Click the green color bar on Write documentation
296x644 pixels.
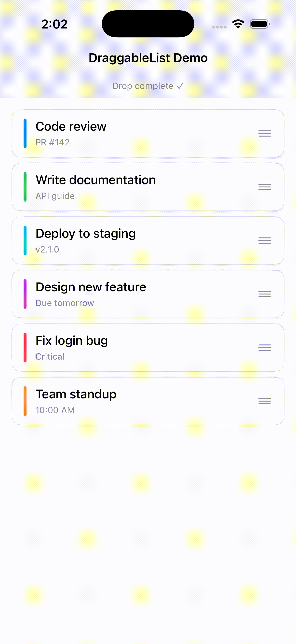coord(25,187)
